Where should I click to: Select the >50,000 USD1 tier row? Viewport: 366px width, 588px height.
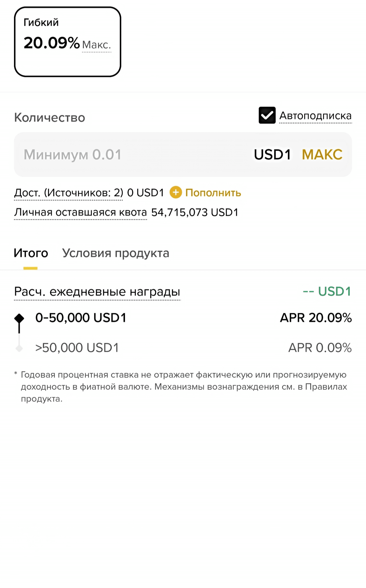click(183, 348)
